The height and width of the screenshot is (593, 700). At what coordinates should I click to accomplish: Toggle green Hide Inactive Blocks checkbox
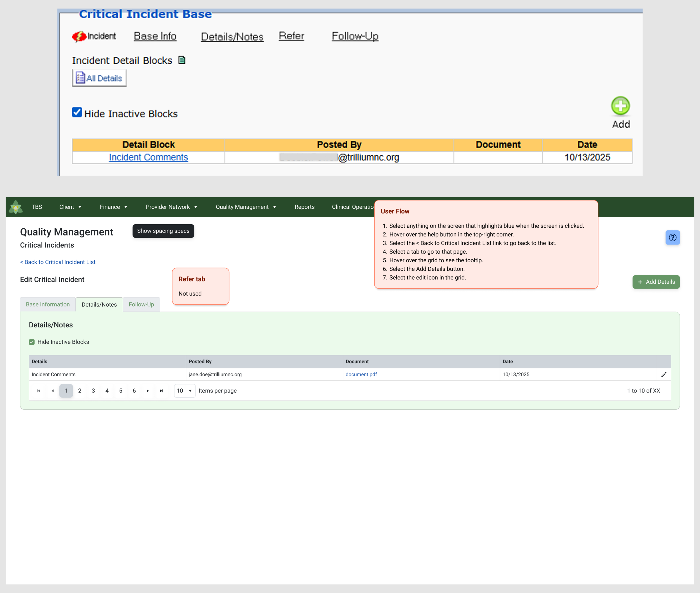coord(32,342)
